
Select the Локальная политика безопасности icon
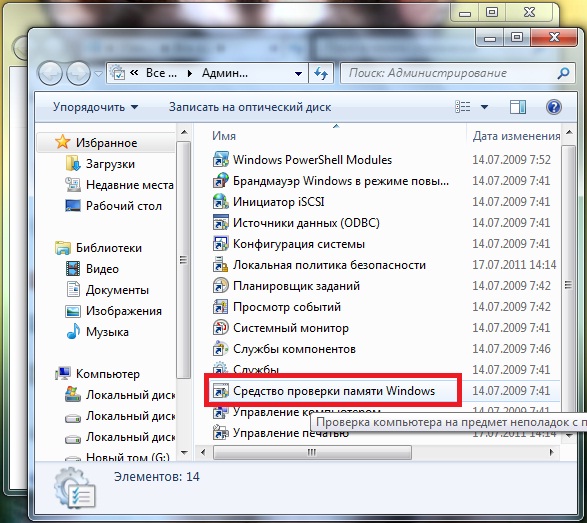tap(220, 264)
